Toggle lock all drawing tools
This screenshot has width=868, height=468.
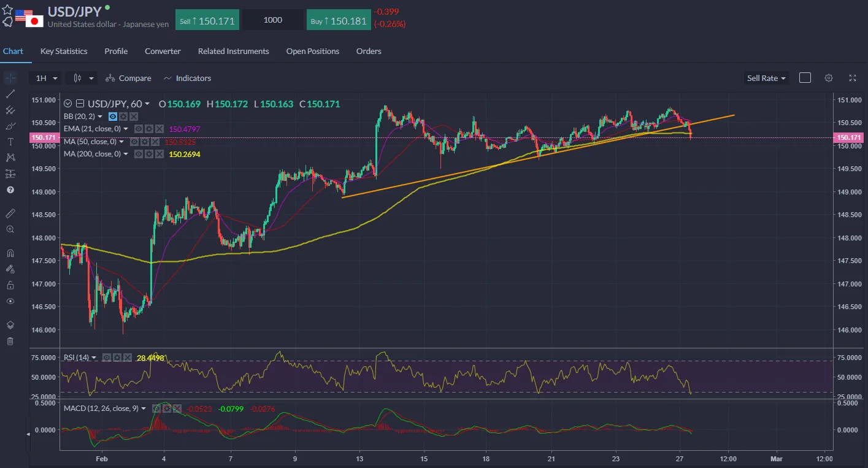point(10,285)
